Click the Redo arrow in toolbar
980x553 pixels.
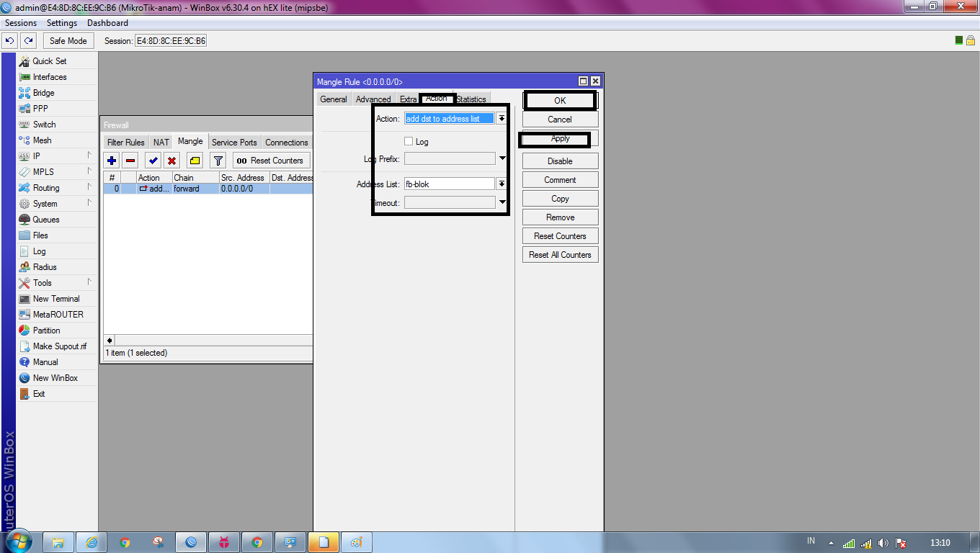pyautogui.click(x=28, y=41)
